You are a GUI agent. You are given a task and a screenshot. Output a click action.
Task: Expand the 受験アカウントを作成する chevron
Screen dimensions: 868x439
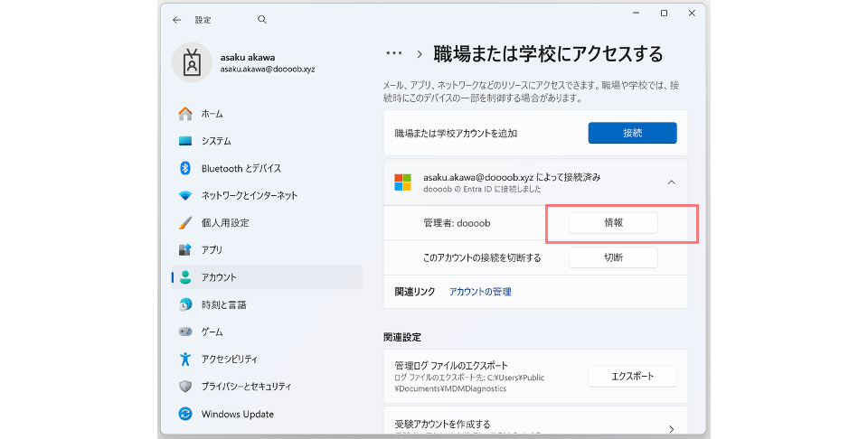tap(671, 429)
